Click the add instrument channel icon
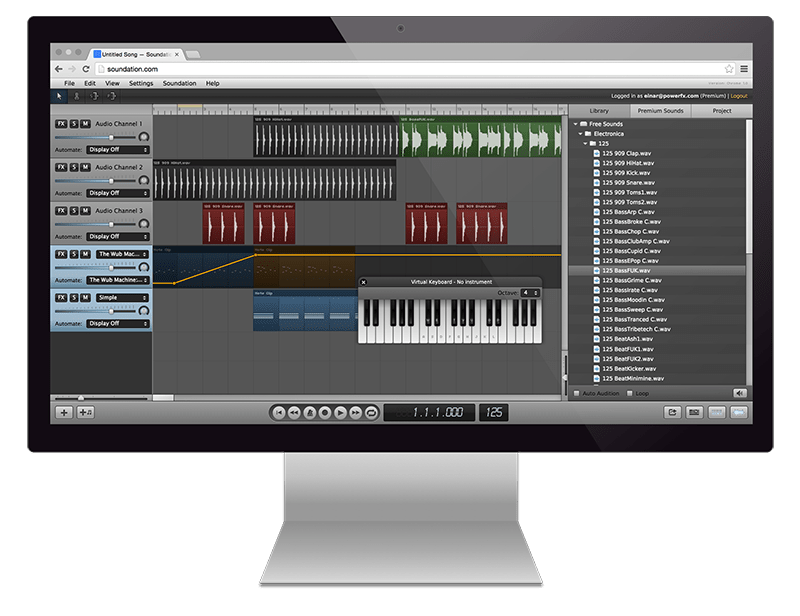800x616 pixels. pos(85,412)
